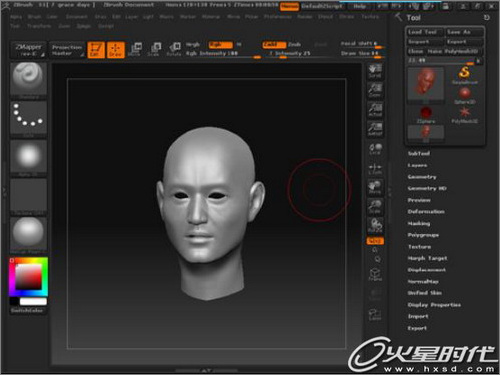Image resolution: width=500 pixels, height=375 pixels.
Task: Select the Sphere3D tool icon
Action: pyautogui.click(x=465, y=95)
